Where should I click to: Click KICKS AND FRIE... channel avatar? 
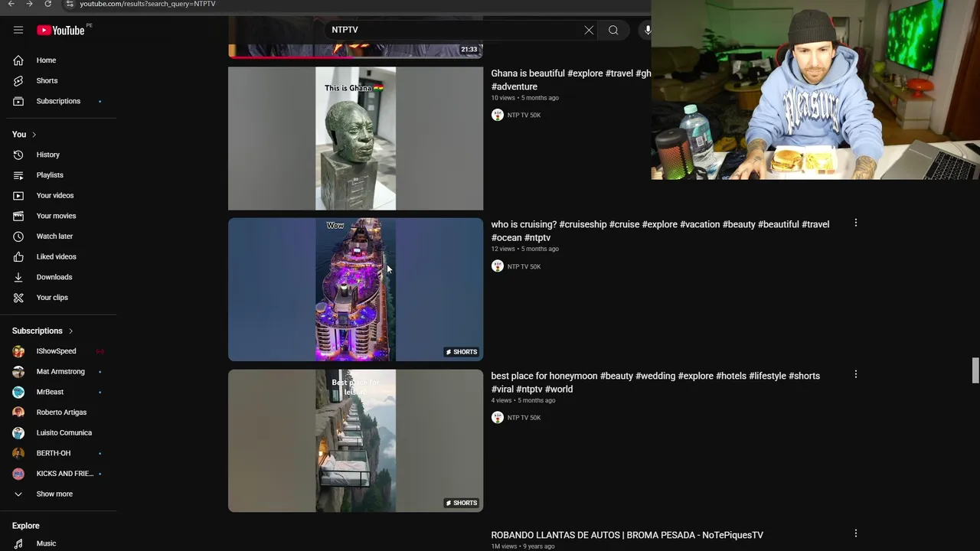[18, 474]
